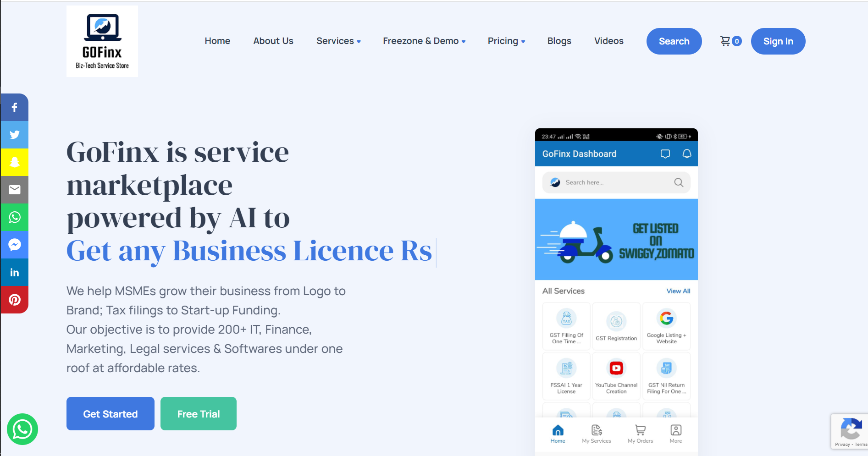Select the FSSAI 1 Year License tile
This screenshot has width=868, height=456.
coord(566,376)
